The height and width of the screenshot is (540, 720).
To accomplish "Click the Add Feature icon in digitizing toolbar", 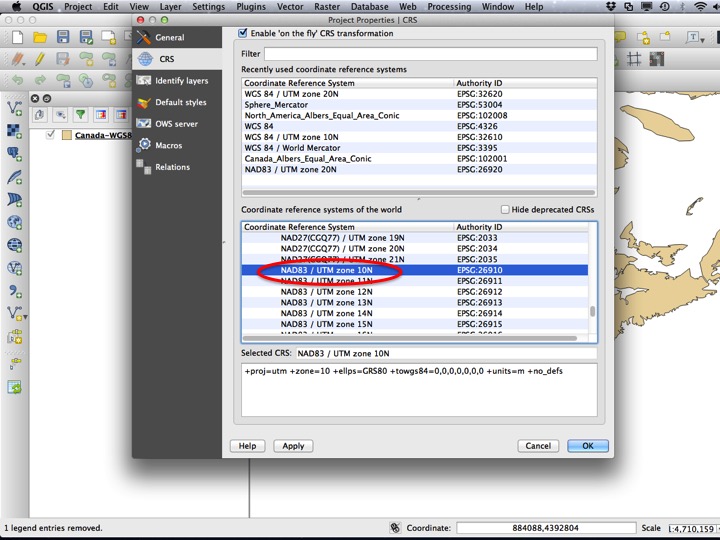I will (86, 59).
